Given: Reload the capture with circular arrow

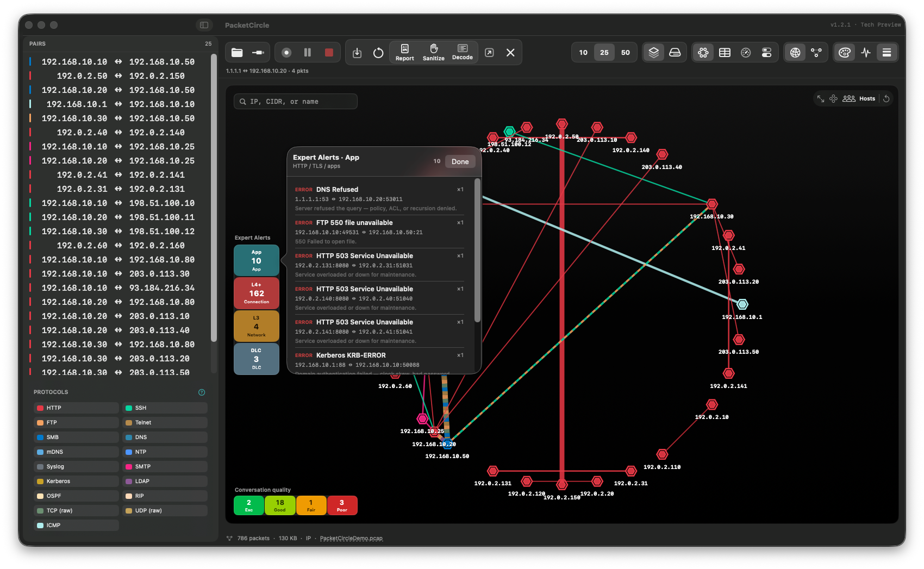Looking at the screenshot, I should [x=378, y=53].
